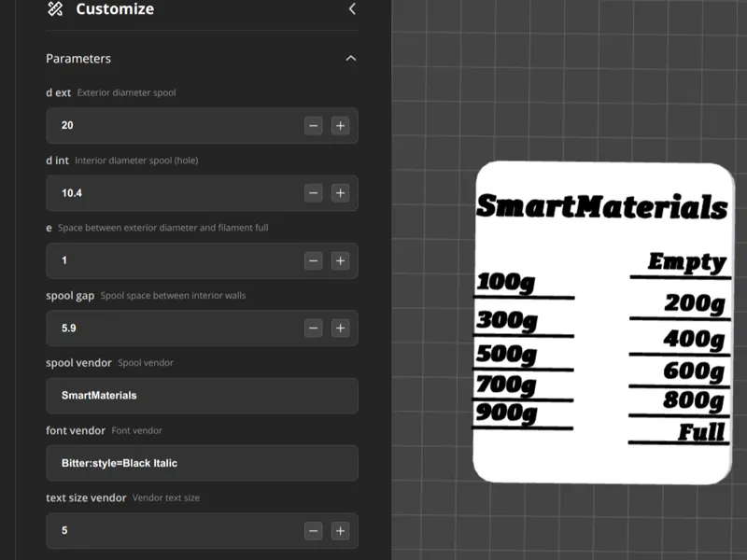Decrease the d ext value
The image size is (747, 560).
tap(314, 125)
